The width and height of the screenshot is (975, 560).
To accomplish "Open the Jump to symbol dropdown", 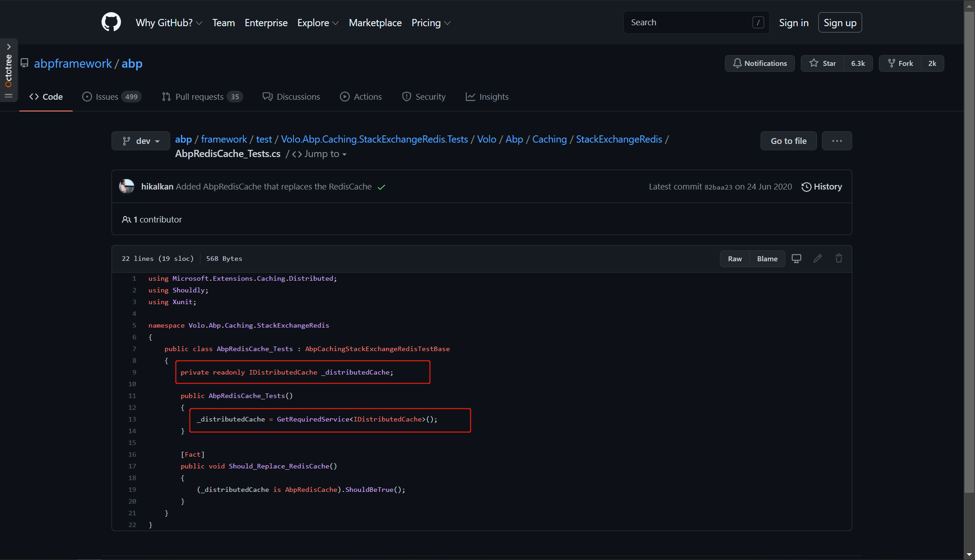I will coord(320,154).
